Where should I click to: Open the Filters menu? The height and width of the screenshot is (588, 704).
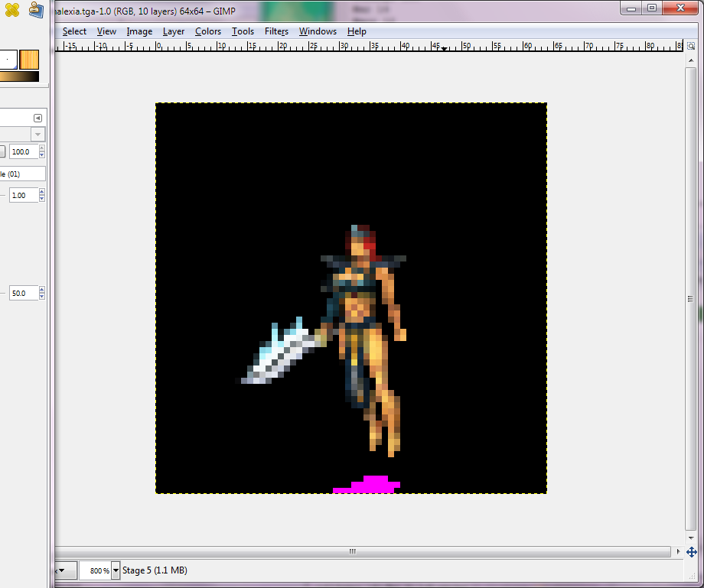276,31
